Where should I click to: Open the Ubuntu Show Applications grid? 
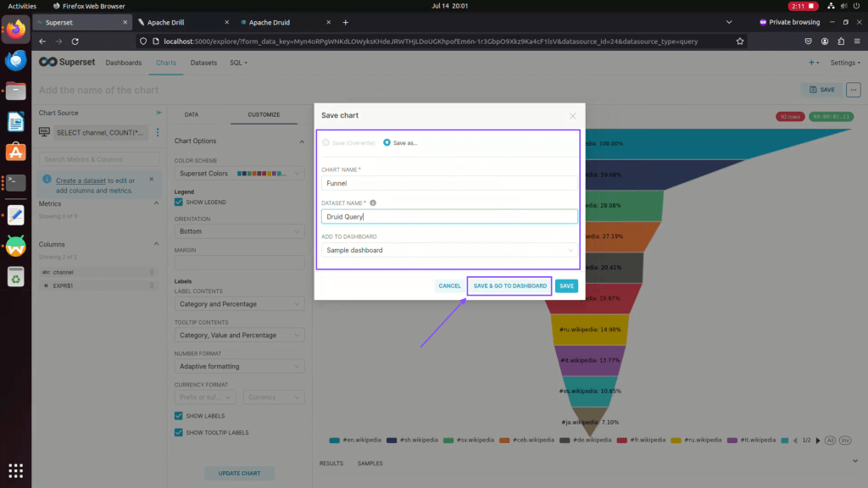coord(15,470)
